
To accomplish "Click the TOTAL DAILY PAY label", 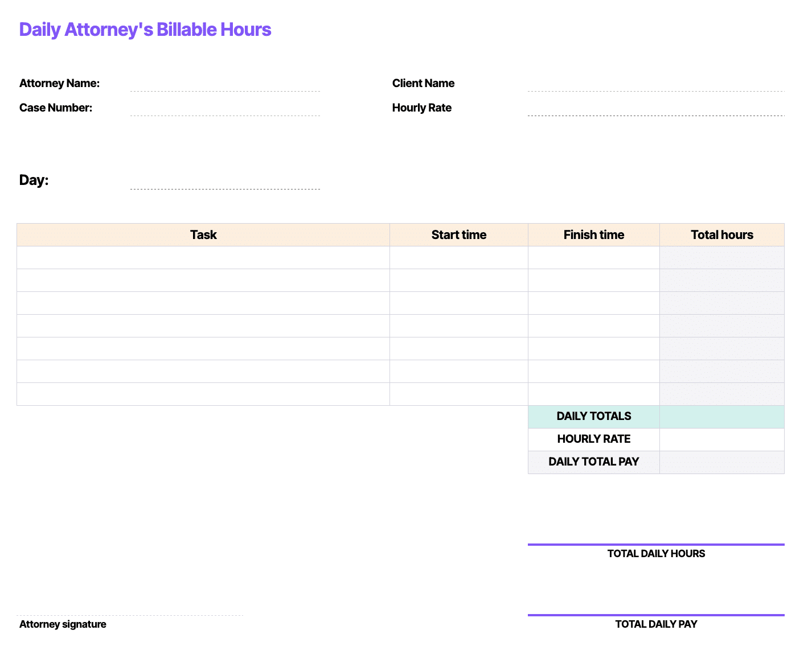I will 656,624.
